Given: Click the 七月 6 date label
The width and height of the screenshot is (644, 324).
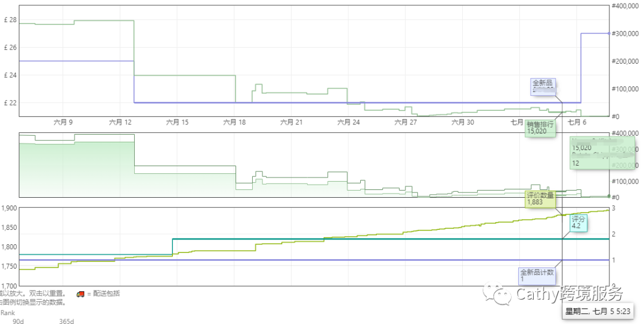Looking at the screenshot, I should coord(577,122).
